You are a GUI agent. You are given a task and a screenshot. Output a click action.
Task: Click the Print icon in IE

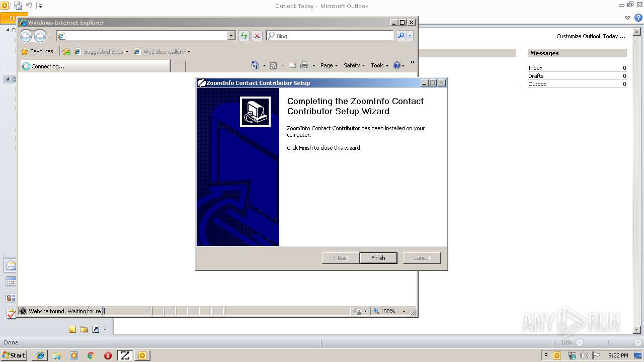coord(304,65)
